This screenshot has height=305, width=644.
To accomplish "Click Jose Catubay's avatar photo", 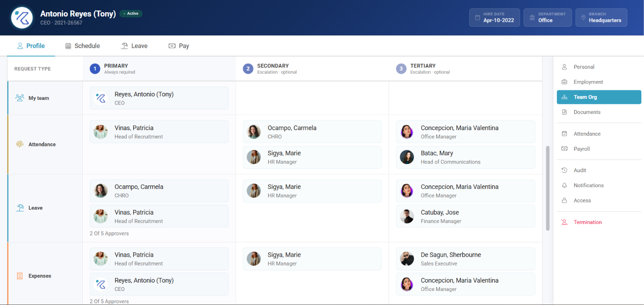I will [407, 216].
